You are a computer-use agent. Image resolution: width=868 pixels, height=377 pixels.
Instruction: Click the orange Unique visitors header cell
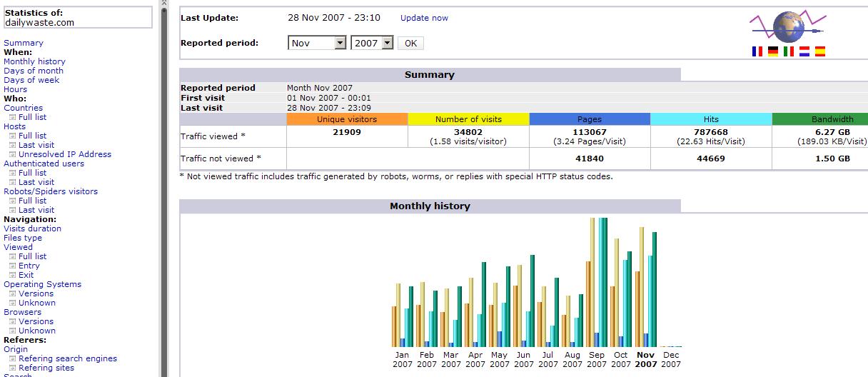click(x=347, y=119)
